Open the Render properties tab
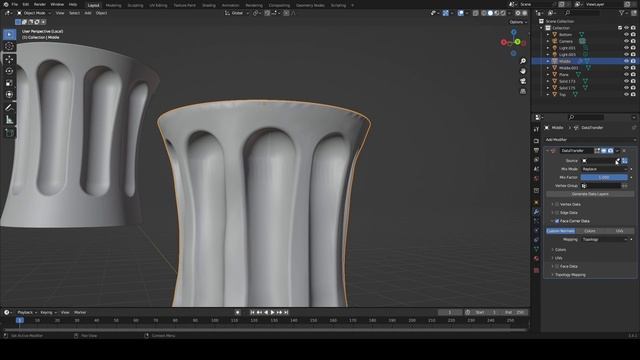 point(536,141)
